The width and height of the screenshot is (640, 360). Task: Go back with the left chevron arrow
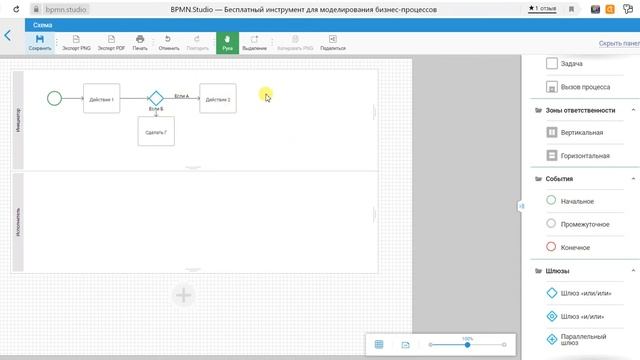click(x=8, y=36)
